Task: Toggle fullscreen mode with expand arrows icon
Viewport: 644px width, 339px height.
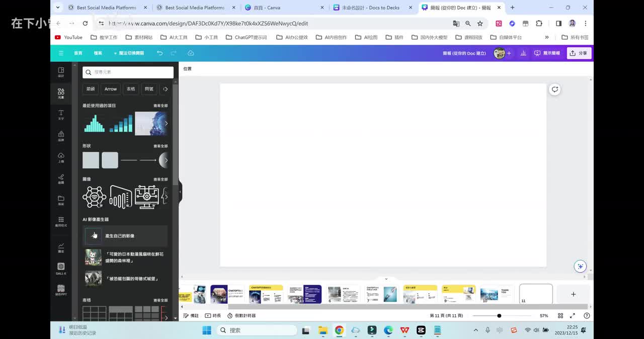Action: coord(573,316)
